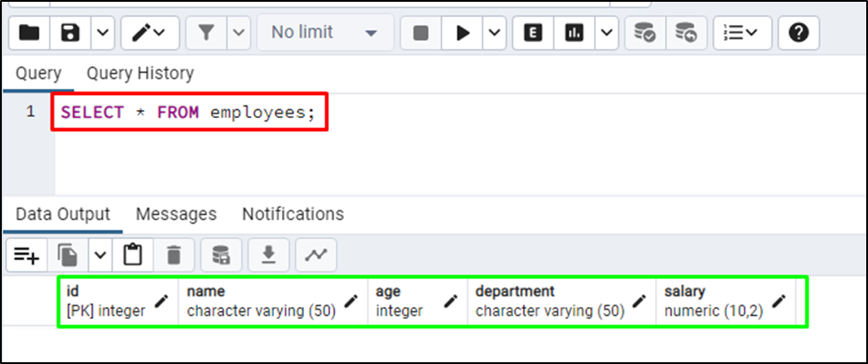868x364 pixels.
Task: Expand the Execute options dropdown arrow
Action: [x=493, y=33]
